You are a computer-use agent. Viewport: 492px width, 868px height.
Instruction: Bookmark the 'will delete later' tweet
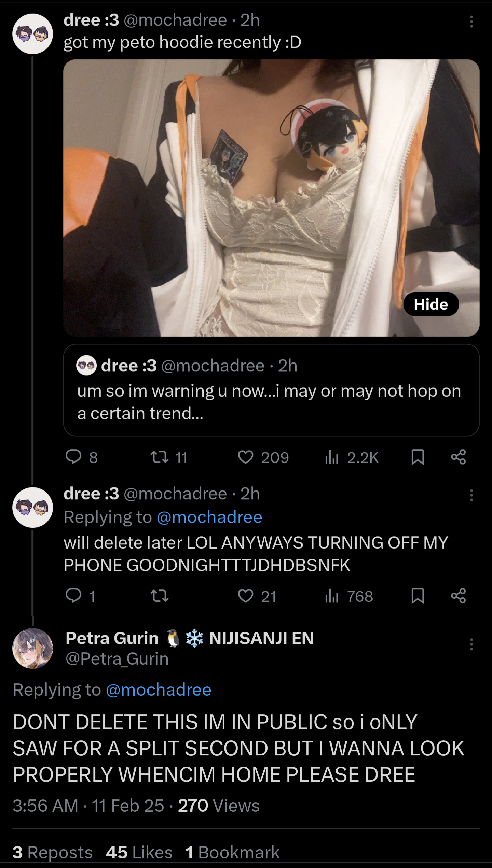[418, 596]
